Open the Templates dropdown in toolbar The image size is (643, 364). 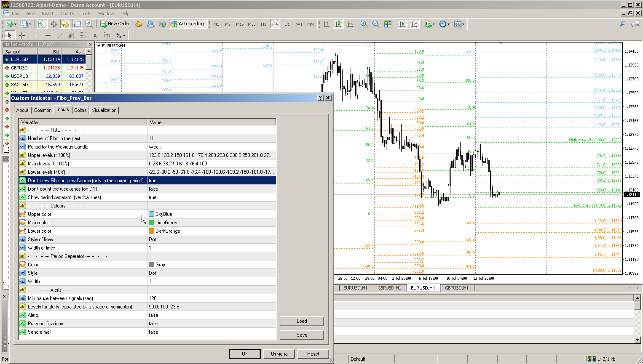459,24
